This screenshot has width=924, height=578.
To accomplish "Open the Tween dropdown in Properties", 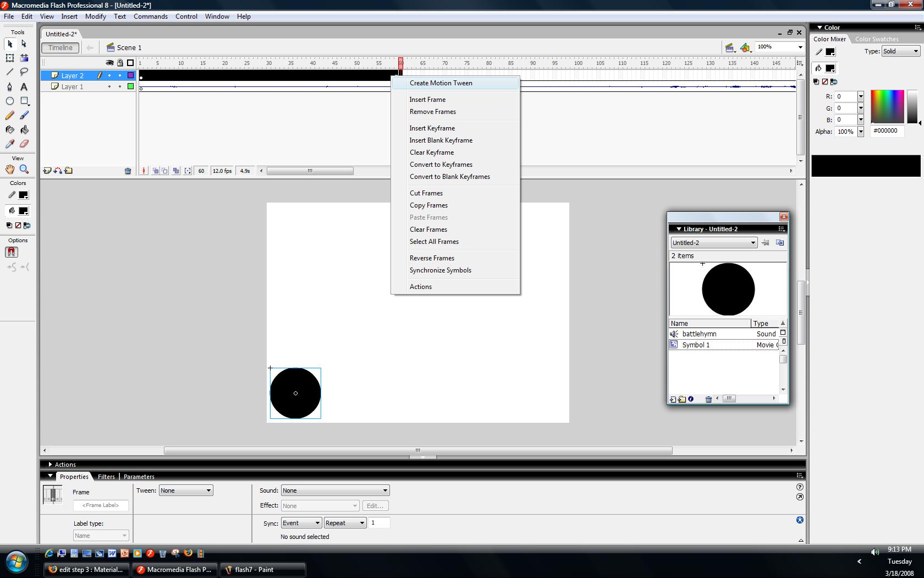I will [x=185, y=490].
